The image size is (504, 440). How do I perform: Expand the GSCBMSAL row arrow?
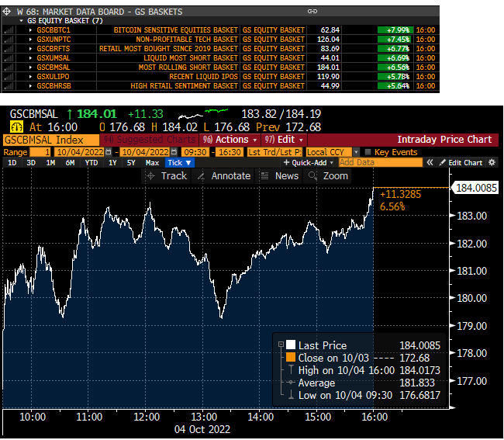(x=30, y=68)
